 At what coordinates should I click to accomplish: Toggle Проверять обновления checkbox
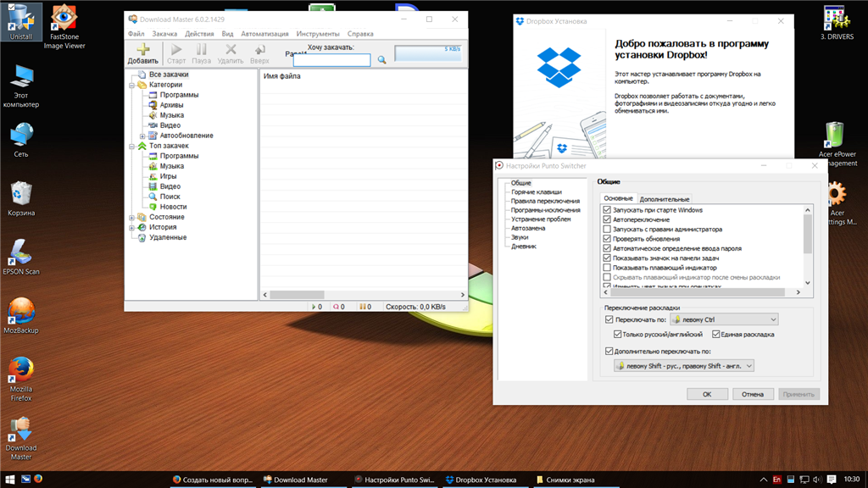[607, 239]
